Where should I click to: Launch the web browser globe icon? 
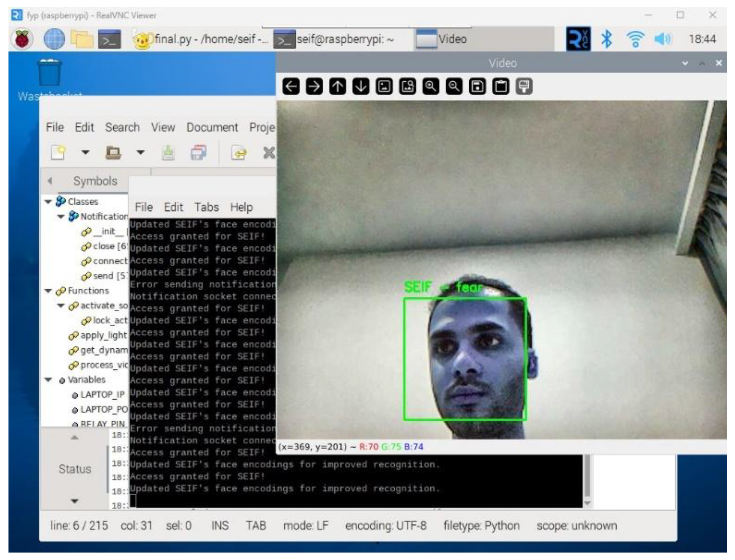coord(54,39)
